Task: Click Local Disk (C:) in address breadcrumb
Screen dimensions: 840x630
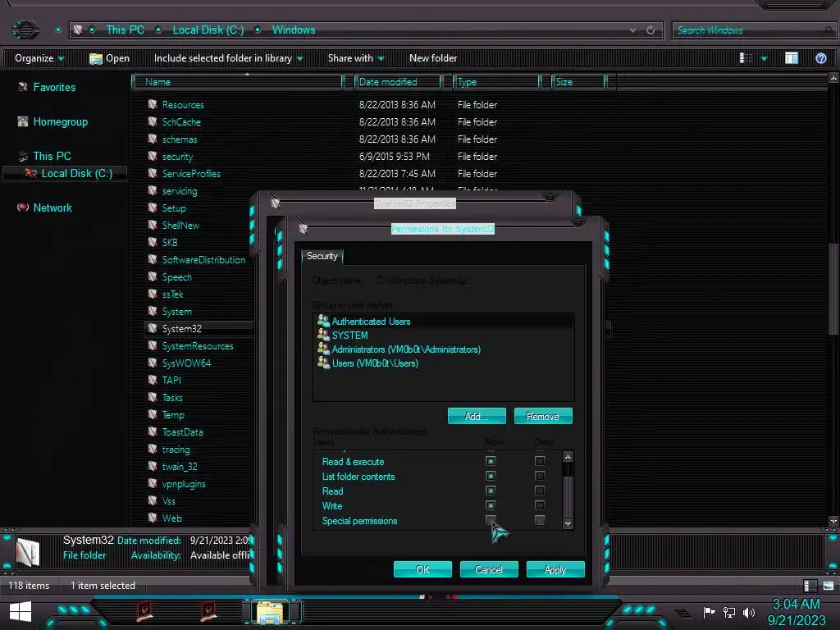Action: (x=208, y=30)
